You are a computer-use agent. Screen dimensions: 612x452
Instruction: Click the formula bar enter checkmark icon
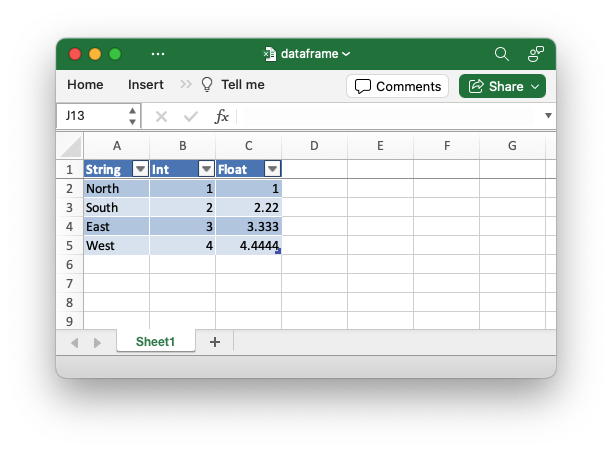[x=191, y=116]
